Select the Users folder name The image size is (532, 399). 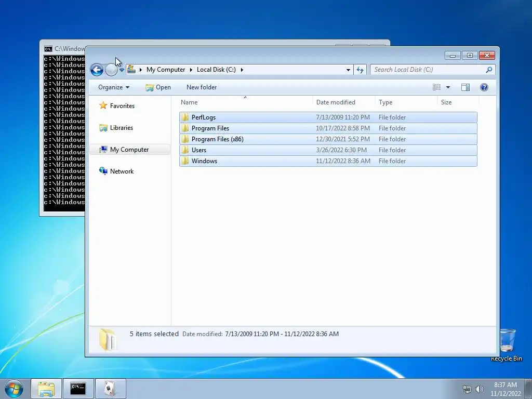pyautogui.click(x=199, y=150)
